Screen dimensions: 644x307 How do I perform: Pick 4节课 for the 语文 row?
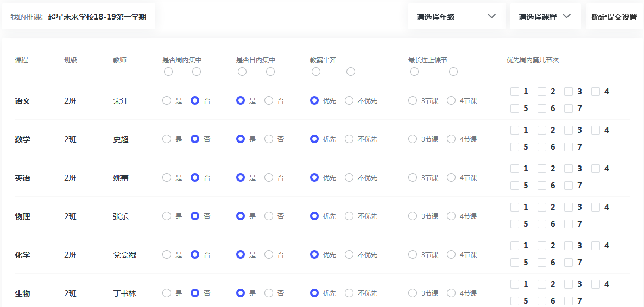(x=452, y=100)
